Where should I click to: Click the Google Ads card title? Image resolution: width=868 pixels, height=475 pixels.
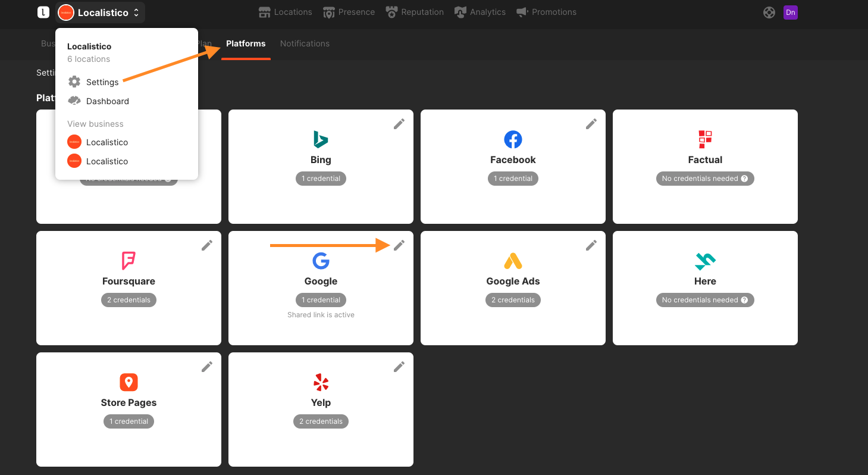pyautogui.click(x=513, y=281)
